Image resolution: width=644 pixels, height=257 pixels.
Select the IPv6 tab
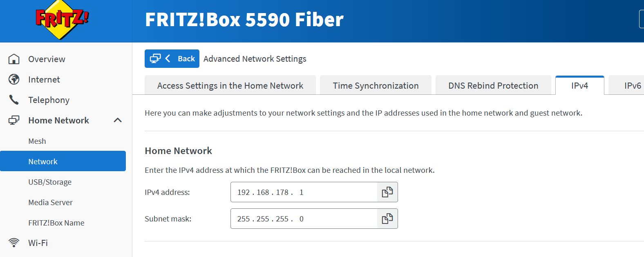click(632, 85)
